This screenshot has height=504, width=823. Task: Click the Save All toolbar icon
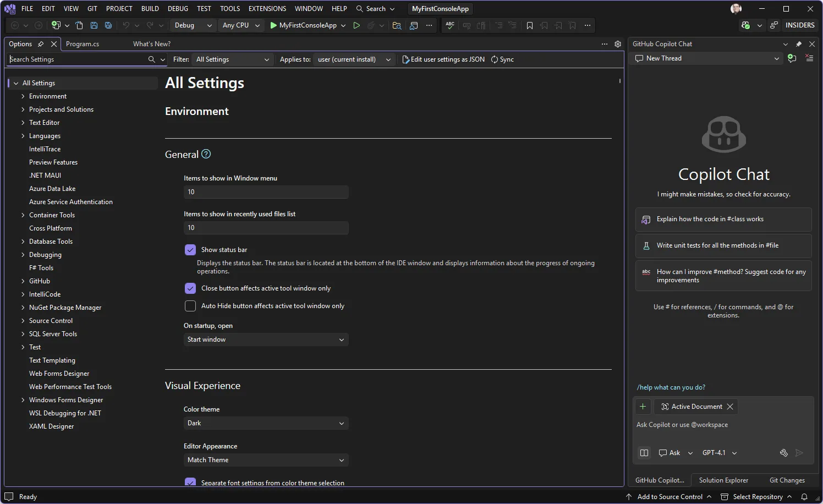point(108,25)
